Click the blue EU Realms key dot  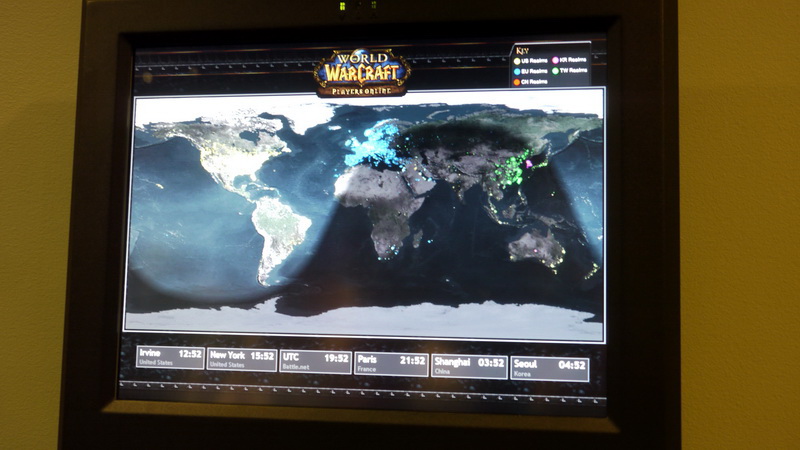[518, 71]
